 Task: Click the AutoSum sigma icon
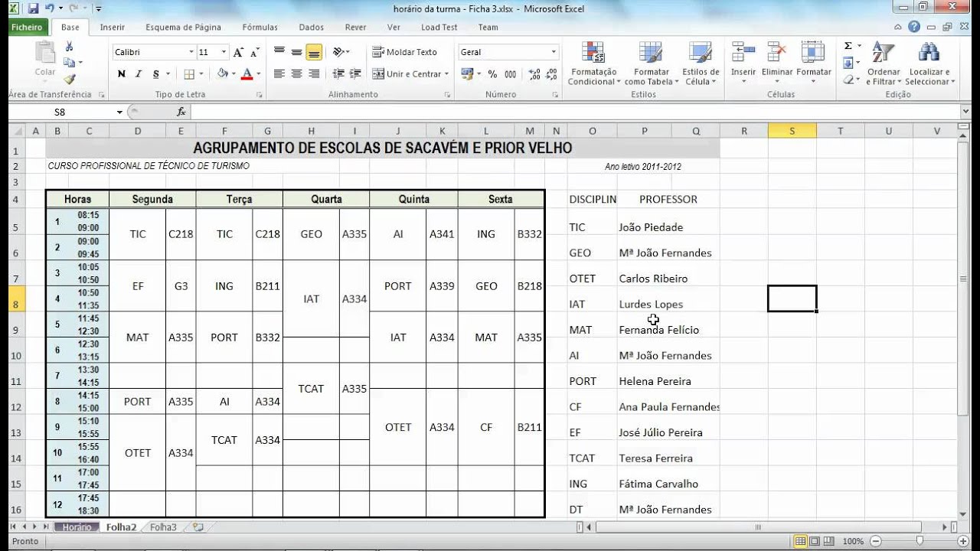click(848, 46)
